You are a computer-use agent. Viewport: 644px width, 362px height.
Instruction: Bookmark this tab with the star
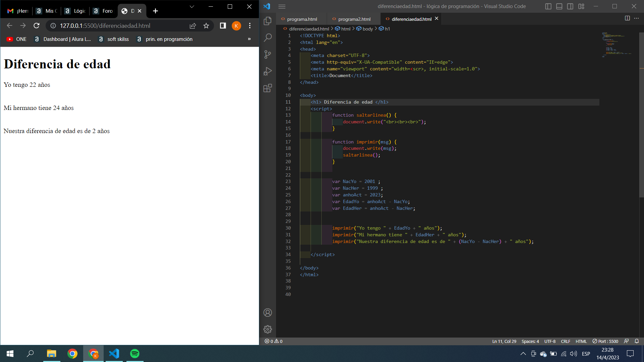pyautogui.click(x=206, y=25)
